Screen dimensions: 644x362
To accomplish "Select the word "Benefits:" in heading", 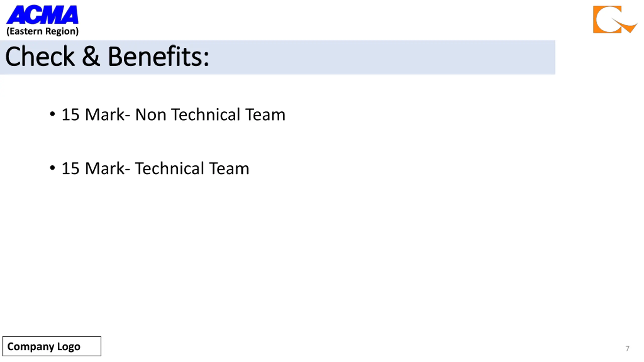I will click(158, 57).
